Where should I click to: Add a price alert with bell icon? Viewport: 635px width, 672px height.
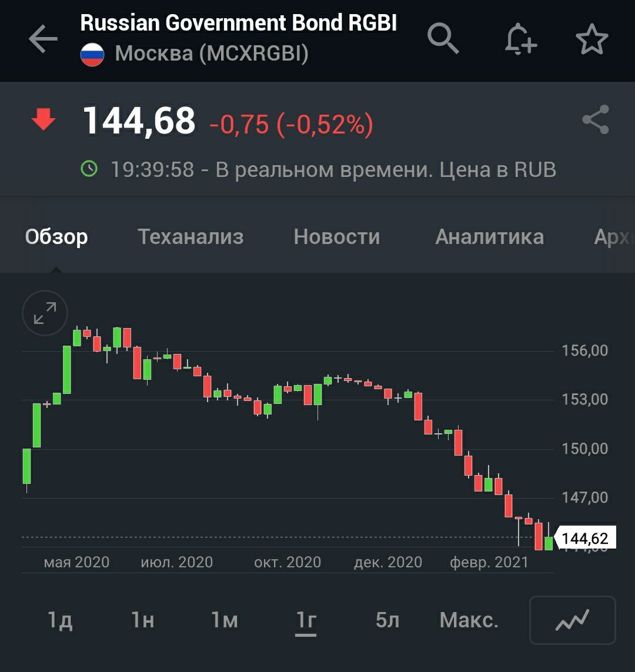click(x=520, y=40)
